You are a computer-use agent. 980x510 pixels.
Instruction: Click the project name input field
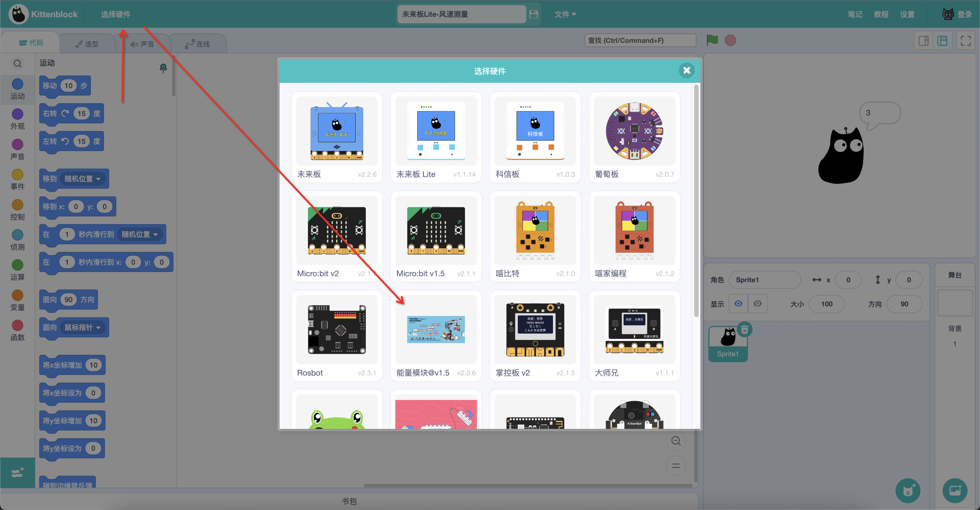[461, 14]
